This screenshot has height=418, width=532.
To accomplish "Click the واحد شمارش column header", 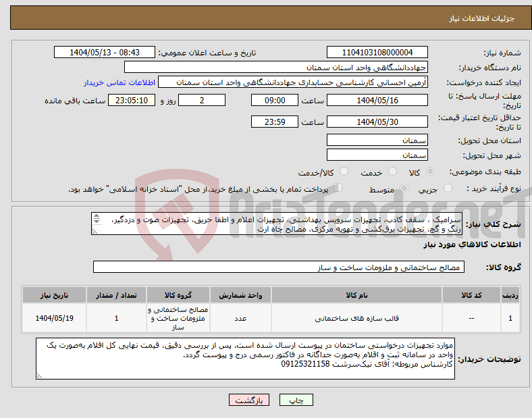I will pyautogui.click(x=240, y=295).
